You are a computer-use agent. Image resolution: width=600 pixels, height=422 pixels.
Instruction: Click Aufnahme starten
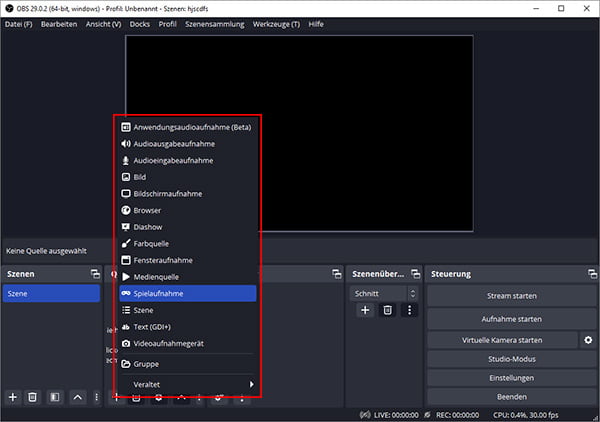click(x=512, y=319)
